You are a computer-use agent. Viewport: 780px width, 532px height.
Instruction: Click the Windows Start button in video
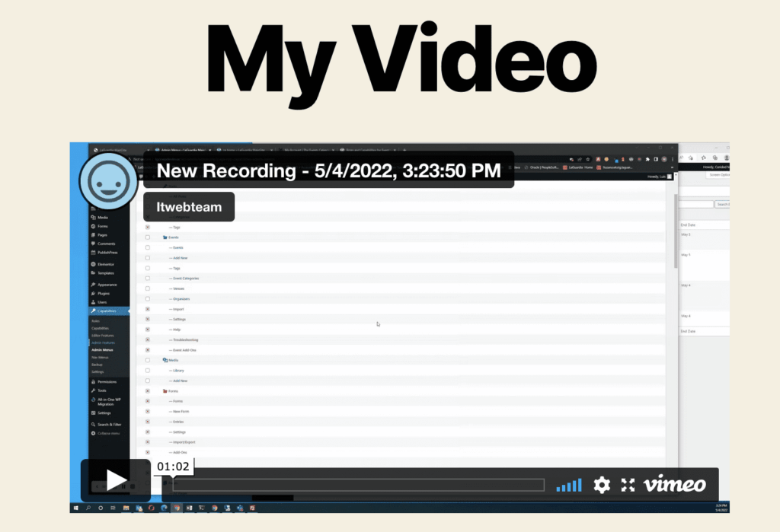(76, 508)
